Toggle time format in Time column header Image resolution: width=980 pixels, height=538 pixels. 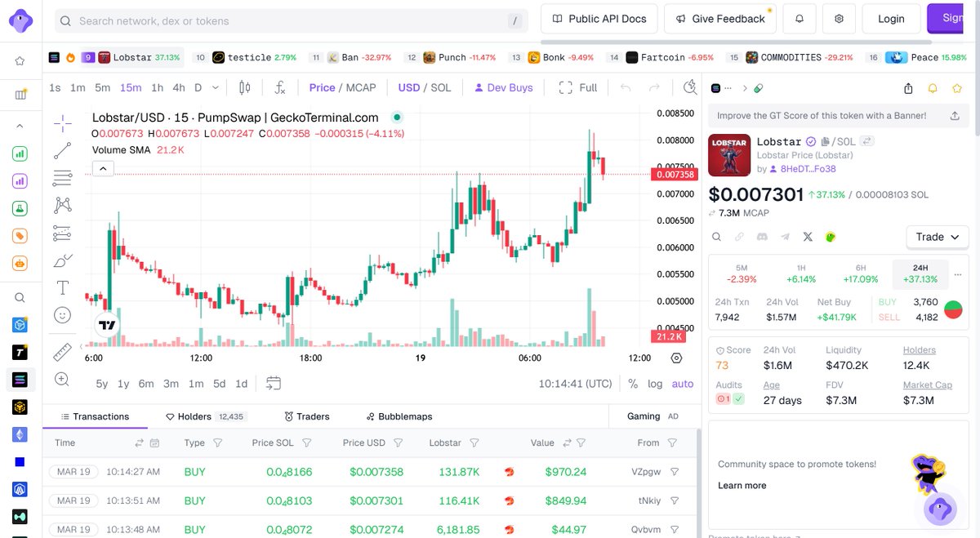tap(139, 443)
